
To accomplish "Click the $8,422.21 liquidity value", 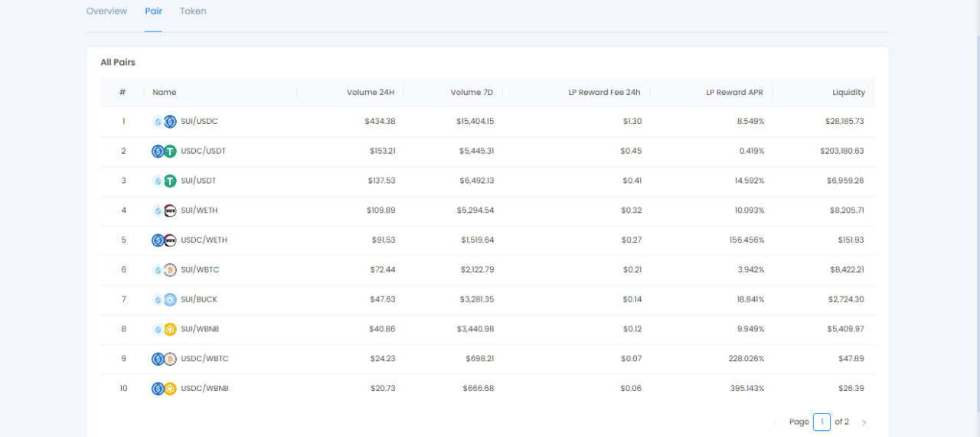I will pos(847,270).
